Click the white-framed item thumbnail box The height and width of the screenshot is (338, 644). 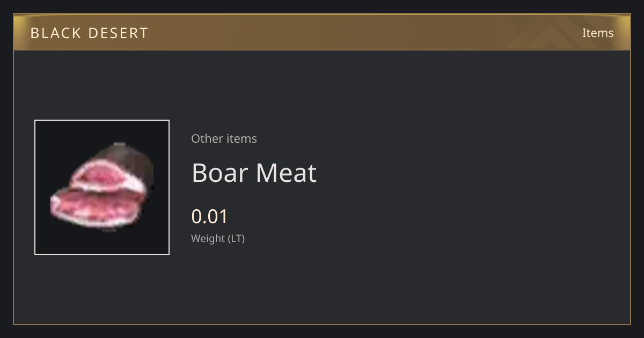pos(102,187)
